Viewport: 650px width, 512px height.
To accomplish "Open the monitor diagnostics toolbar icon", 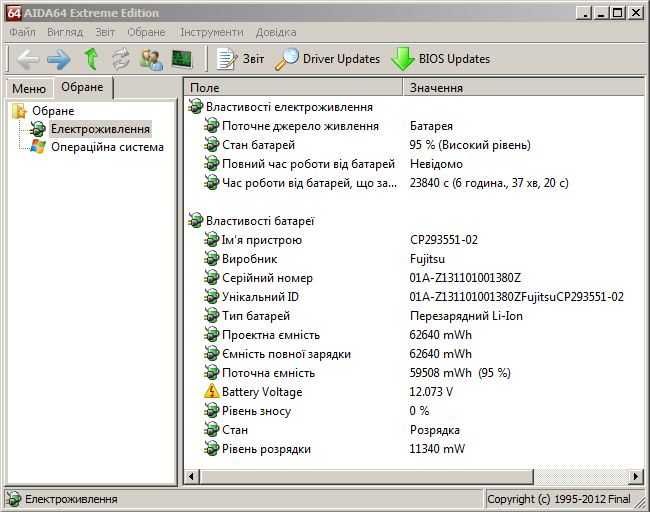I will tap(182, 59).
